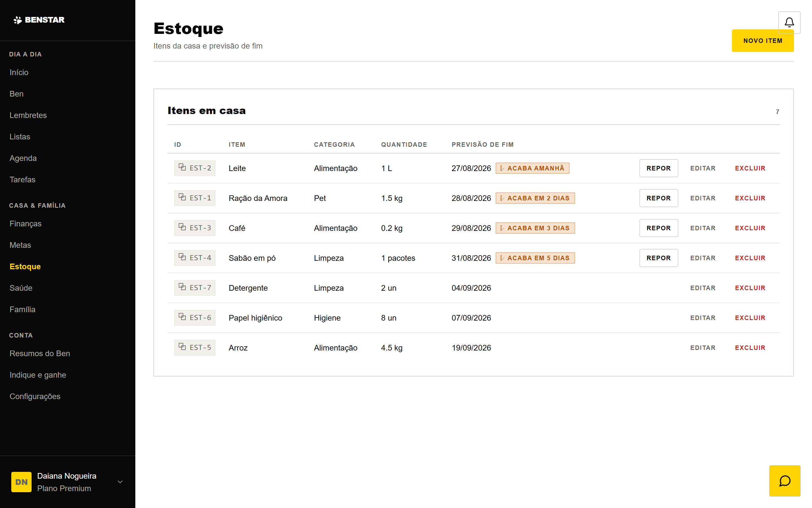Click the Pet category cell
812x508 pixels.
pos(320,198)
